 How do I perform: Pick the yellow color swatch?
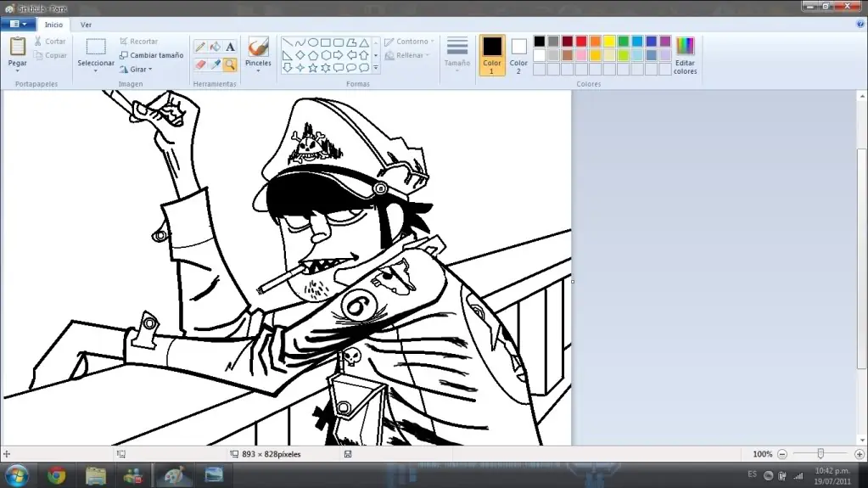pos(609,42)
